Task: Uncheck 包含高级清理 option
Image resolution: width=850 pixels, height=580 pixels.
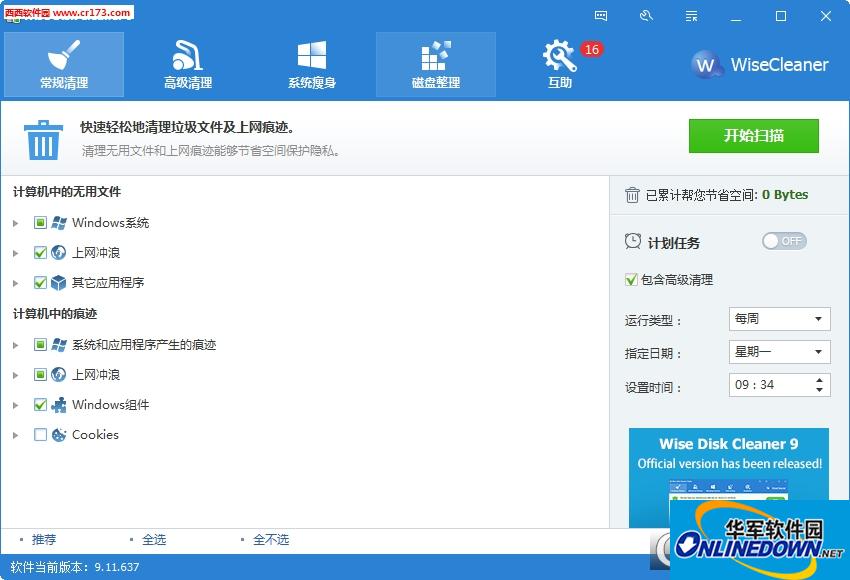Action: click(x=631, y=280)
